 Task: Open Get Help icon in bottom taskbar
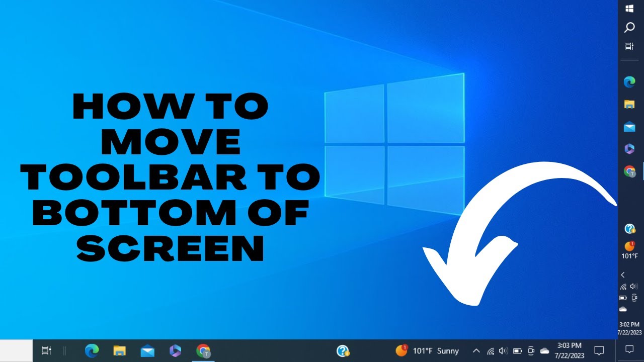click(343, 350)
